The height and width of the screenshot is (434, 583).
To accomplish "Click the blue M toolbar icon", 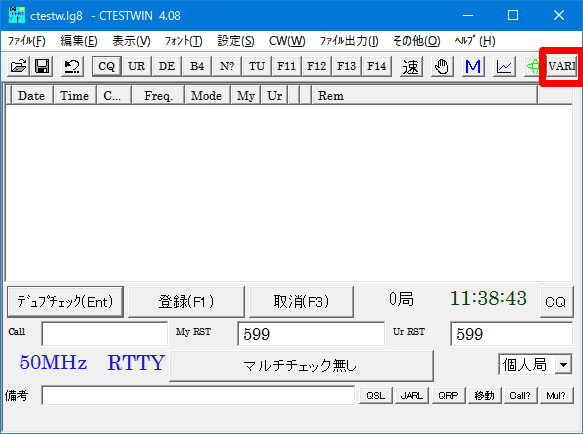I will coord(473,67).
